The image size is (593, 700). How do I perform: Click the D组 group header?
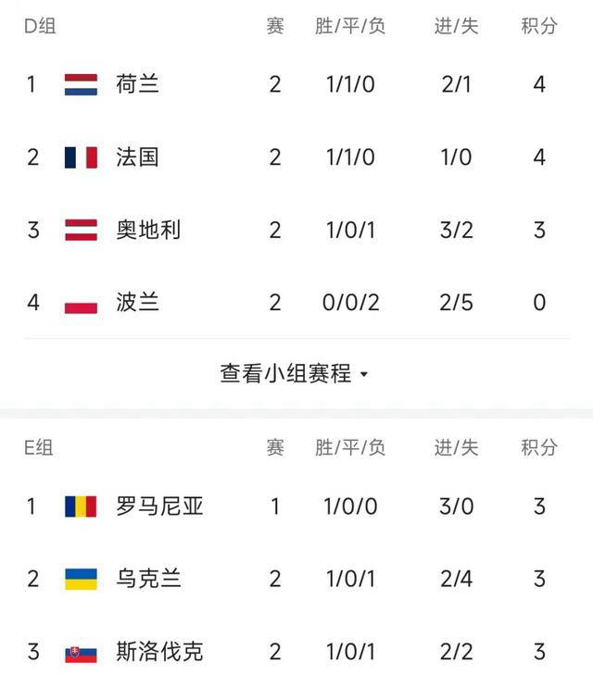pos(40,26)
